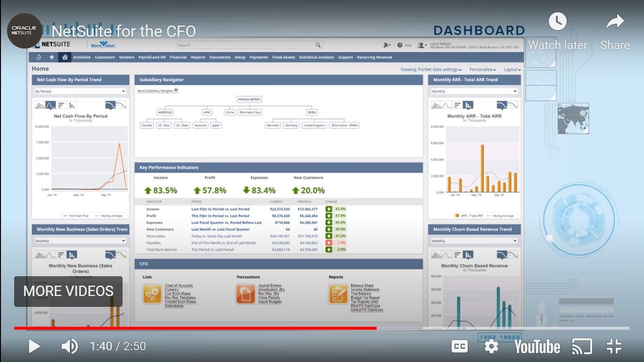
Task: Open the By Period dropdown
Action: [x=80, y=91]
